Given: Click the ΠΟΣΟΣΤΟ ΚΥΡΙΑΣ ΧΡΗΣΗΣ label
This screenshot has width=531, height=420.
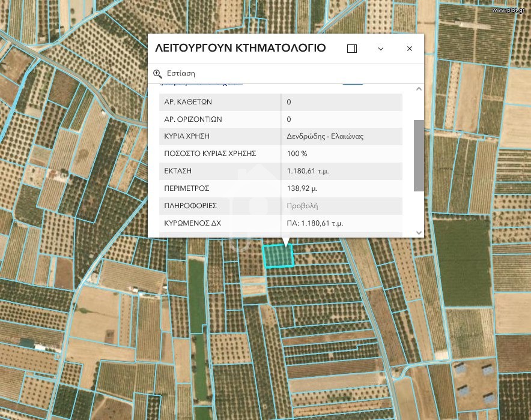Looking at the screenshot, I should point(210,154).
